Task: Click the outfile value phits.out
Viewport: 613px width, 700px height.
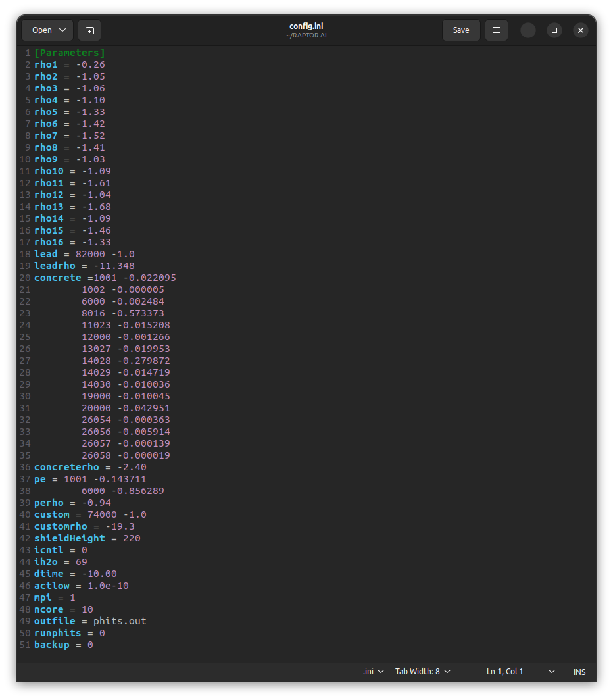Action: click(x=120, y=621)
